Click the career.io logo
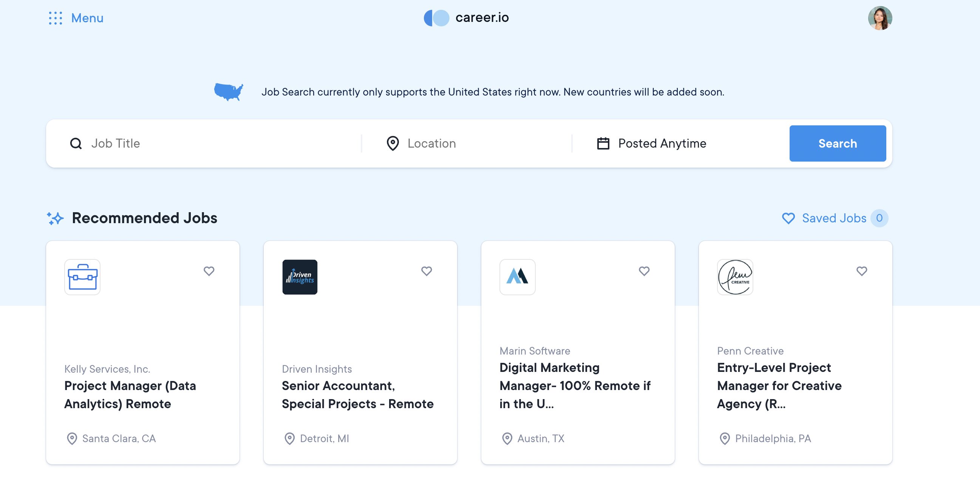980x478 pixels. 466,18
